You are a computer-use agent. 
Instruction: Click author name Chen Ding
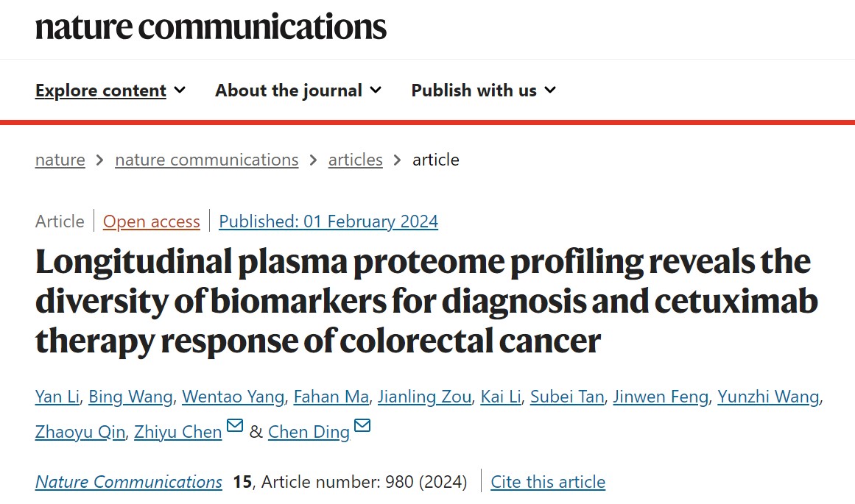[x=309, y=432]
